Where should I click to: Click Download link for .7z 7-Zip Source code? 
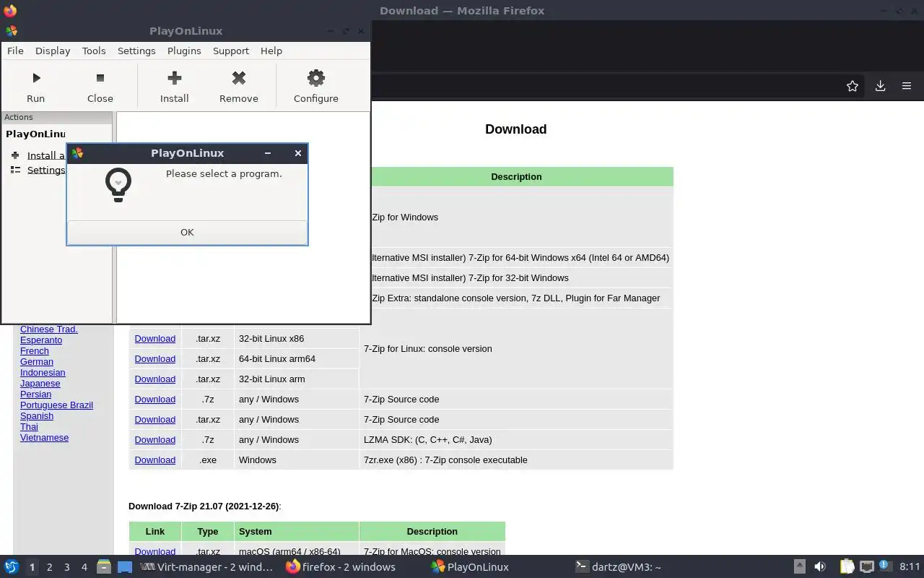tap(154, 399)
